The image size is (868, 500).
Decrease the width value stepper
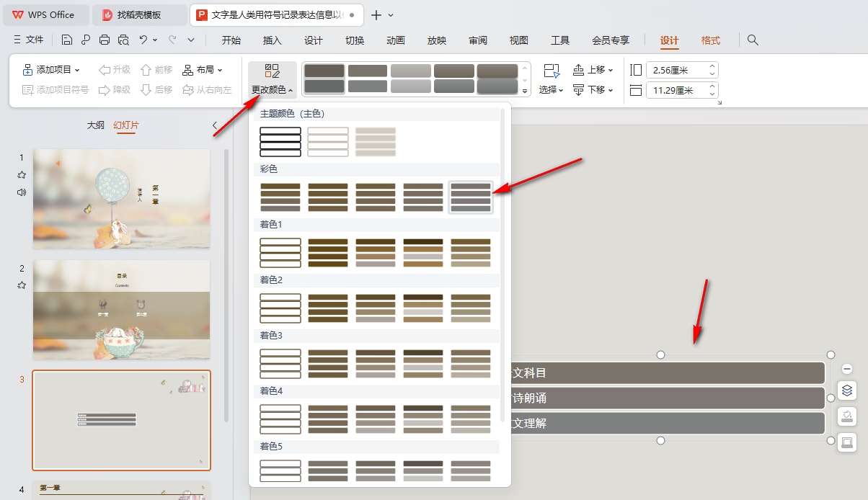(712, 94)
